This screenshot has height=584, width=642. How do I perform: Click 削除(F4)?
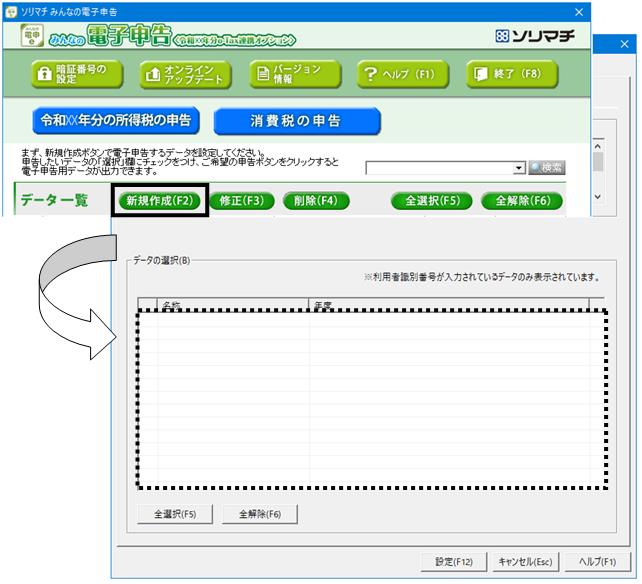tap(316, 201)
